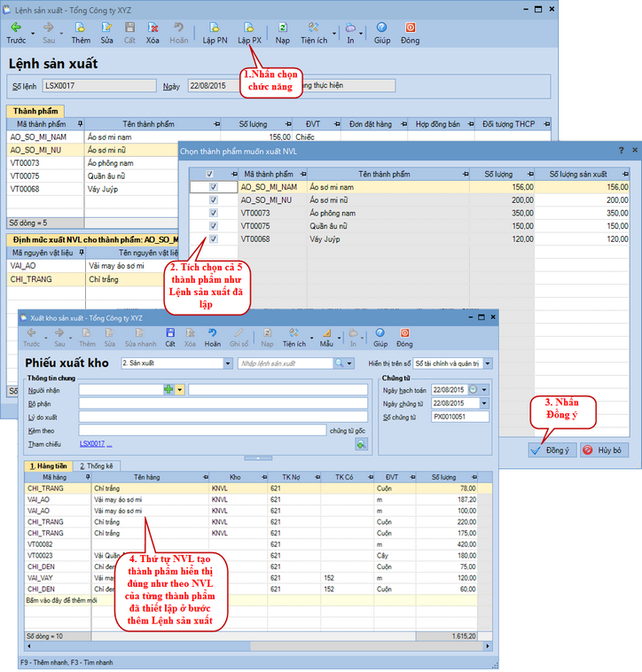Screen dimensions: 642x672
Task: Click Xóa icon in Lệnh sản xuất toolbar
Action: pos(153,27)
